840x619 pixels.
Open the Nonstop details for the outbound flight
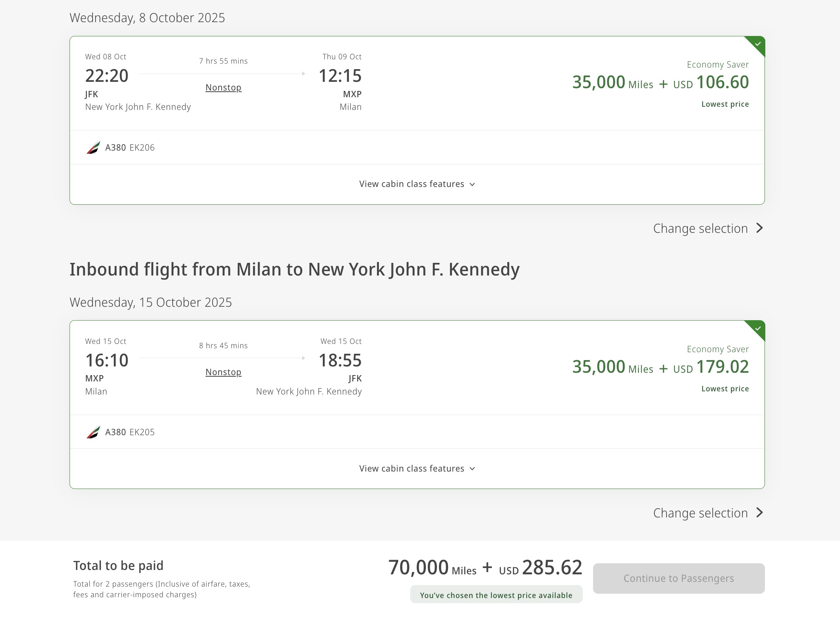click(223, 87)
